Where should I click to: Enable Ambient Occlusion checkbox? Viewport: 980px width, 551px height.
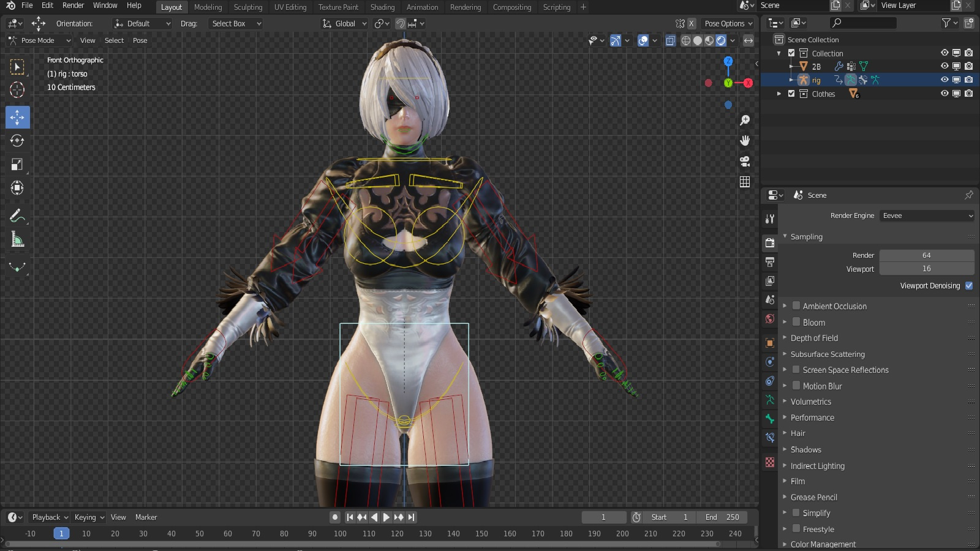pos(796,305)
